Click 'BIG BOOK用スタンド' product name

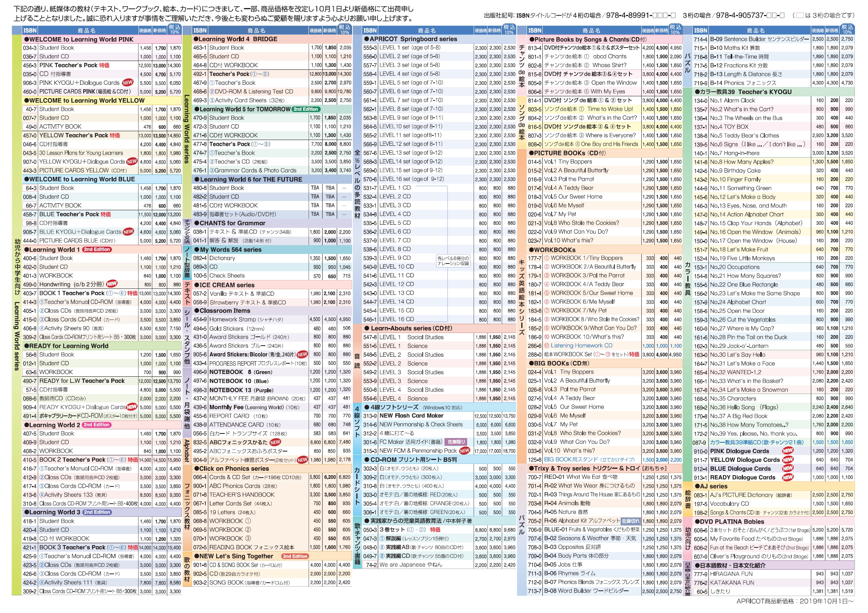(590, 460)
